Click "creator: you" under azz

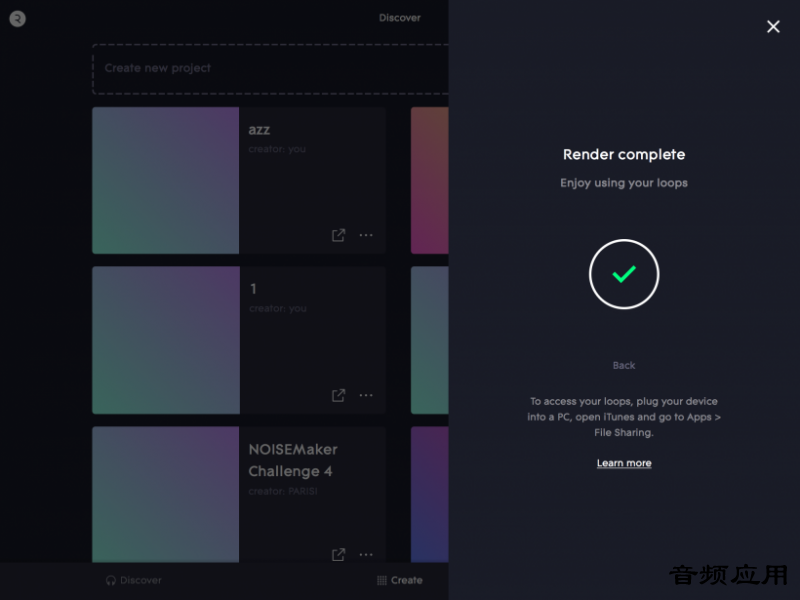[x=277, y=149]
